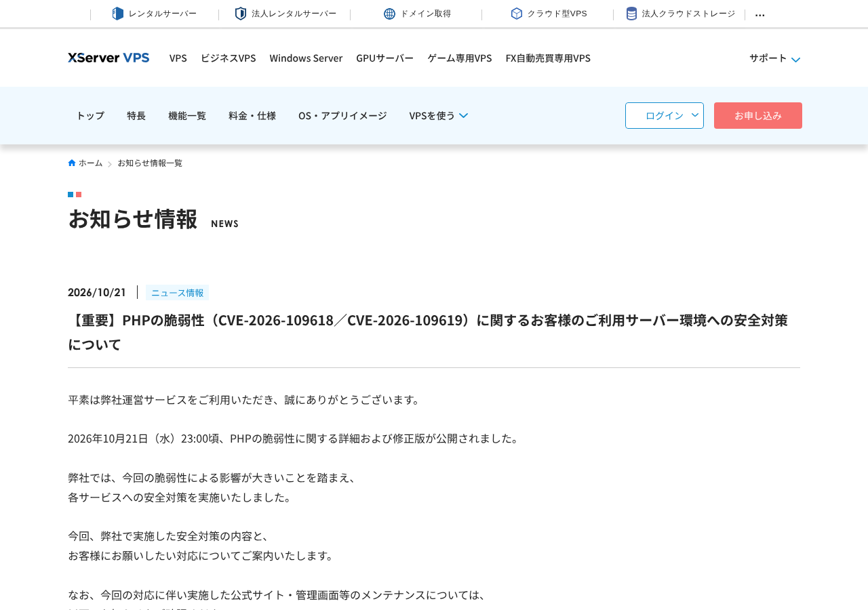Click the line 各サービスへの安全対策を実施いたしました
Image resolution: width=868 pixels, height=610 pixels.
182,497
